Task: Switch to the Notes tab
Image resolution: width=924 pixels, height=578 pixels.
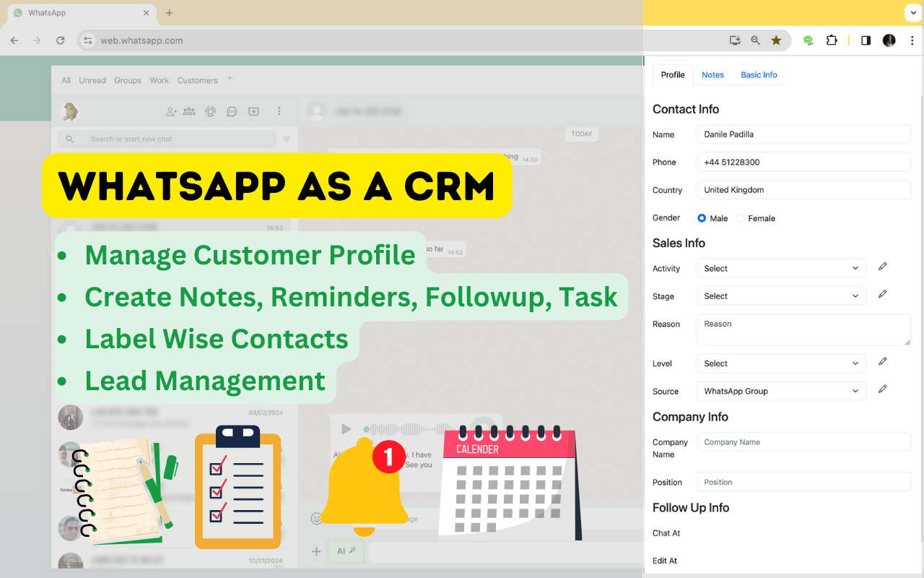Action: pyautogui.click(x=712, y=75)
